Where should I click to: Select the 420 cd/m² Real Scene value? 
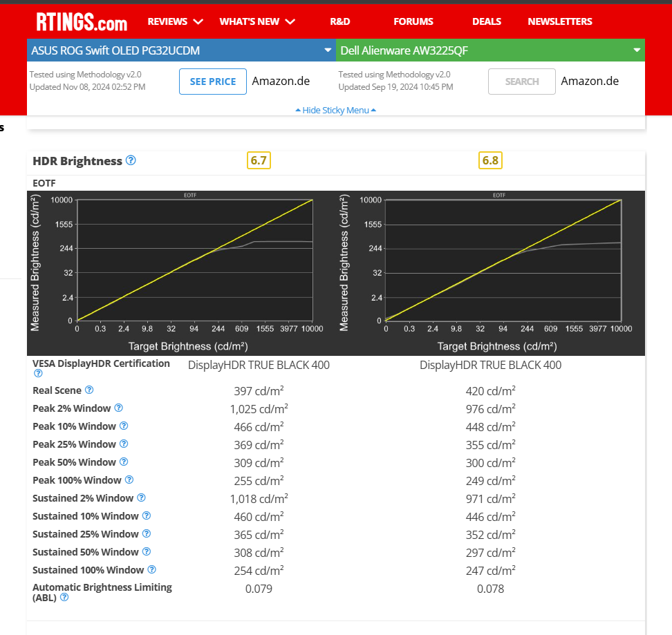[x=490, y=391]
